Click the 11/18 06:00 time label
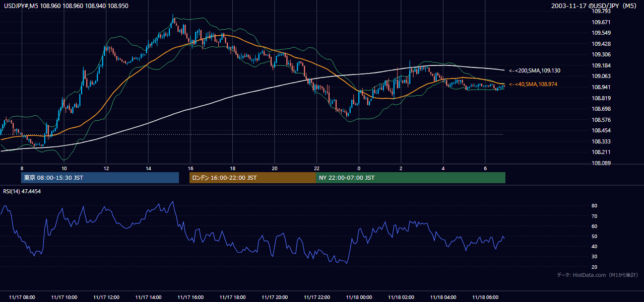Image resolution: width=644 pixels, height=302 pixels. 485,297
